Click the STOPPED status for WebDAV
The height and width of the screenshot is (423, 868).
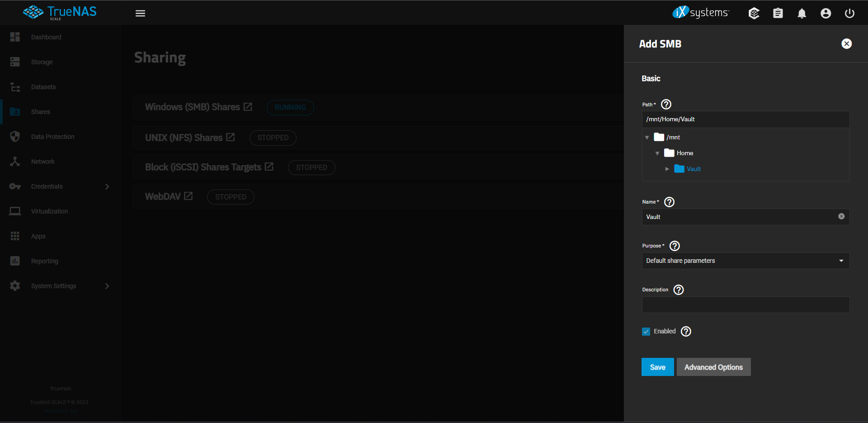[x=231, y=197]
